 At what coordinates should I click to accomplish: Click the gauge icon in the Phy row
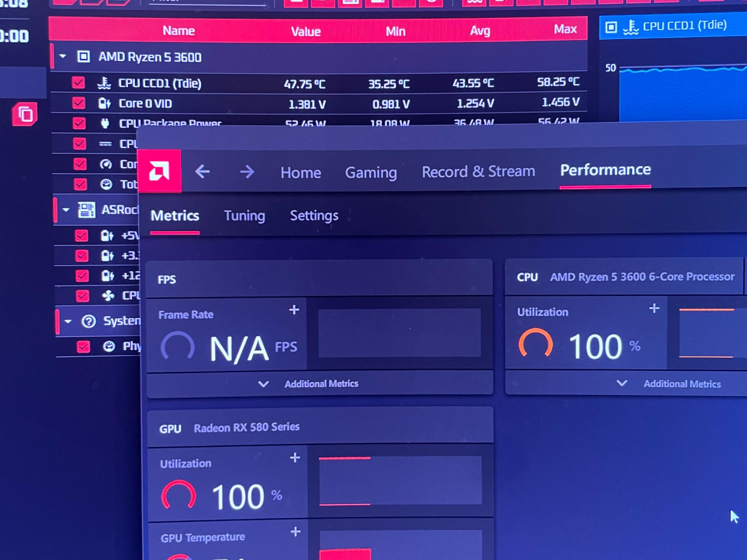point(109,346)
